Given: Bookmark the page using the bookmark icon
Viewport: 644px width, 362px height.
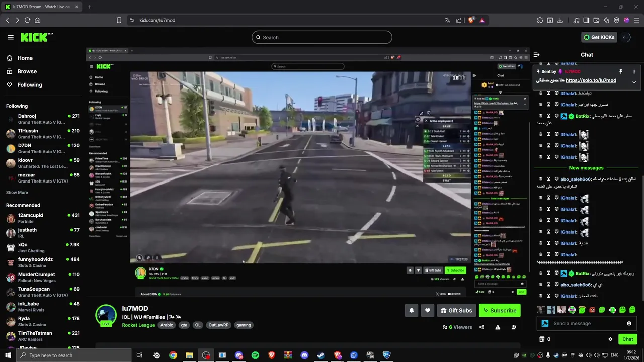Looking at the screenshot, I should pyautogui.click(x=119, y=20).
